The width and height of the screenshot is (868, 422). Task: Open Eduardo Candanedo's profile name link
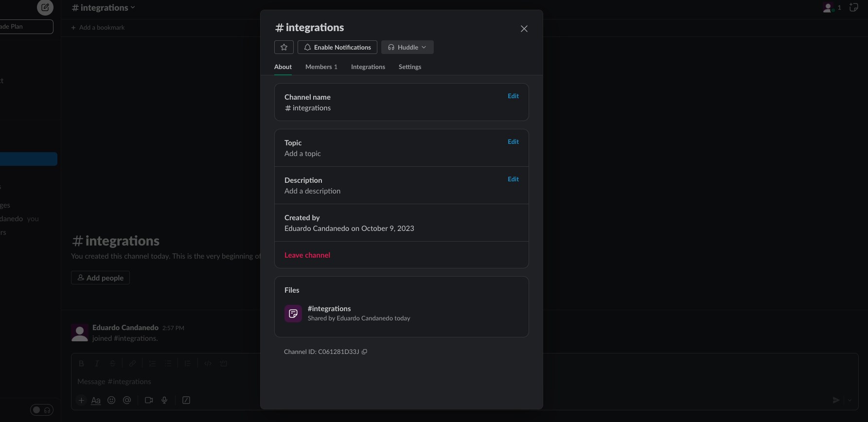click(x=125, y=328)
